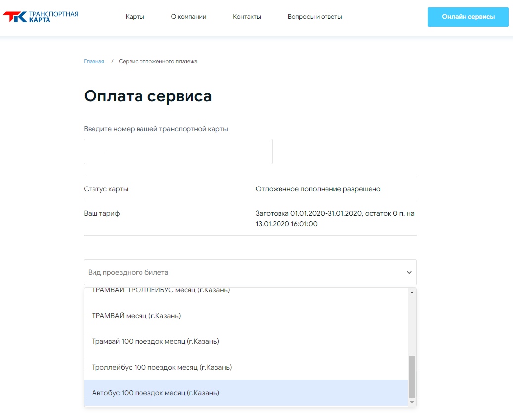The height and width of the screenshot is (420, 513).
Task: Click Сервис отложенного платежа breadcrumb text
Action: [x=158, y=61]
